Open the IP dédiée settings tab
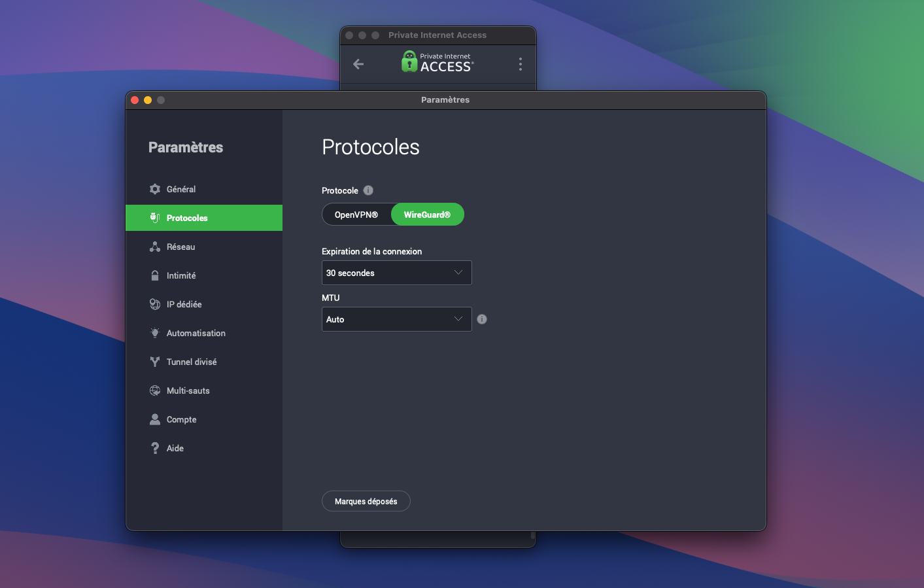The width and height of the screenshot is (924, 588). pyautogui.click(x=204, y=304)
